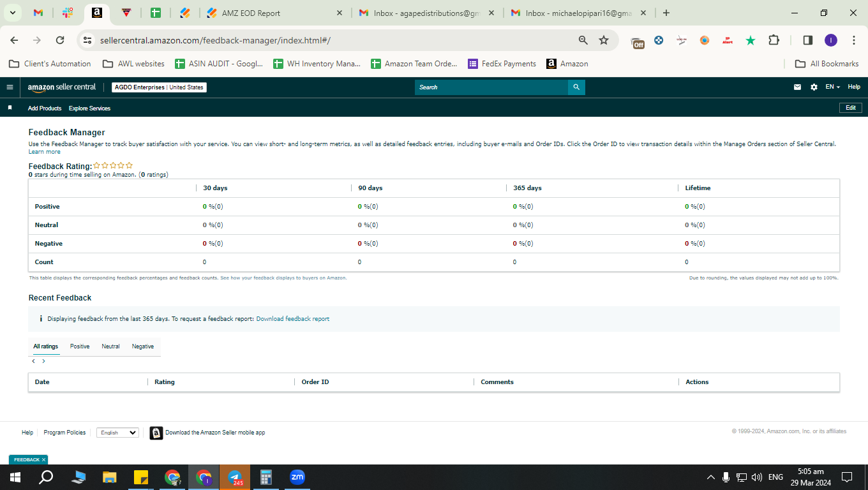Open the English language select in footer
The image size is (868, 490).
(117, 433)
